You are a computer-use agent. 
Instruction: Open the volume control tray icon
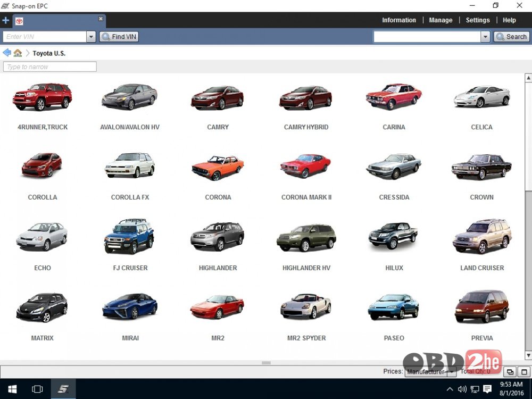[462, 389]
